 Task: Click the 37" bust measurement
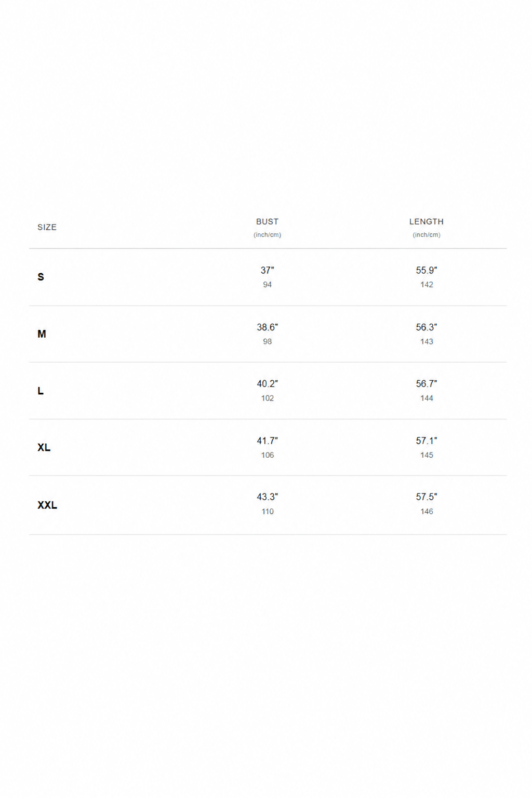(267, 270)
